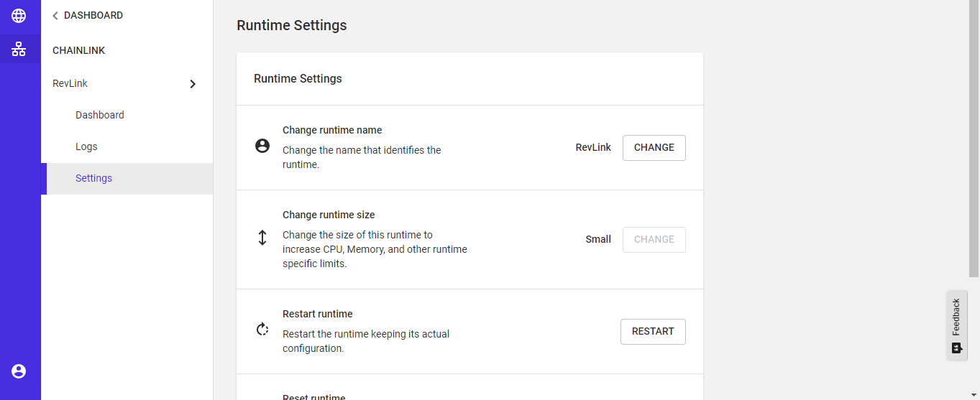Click the restart icon beside Restart runtime
This screenshot has width=980, height=400.
[262, 330]
